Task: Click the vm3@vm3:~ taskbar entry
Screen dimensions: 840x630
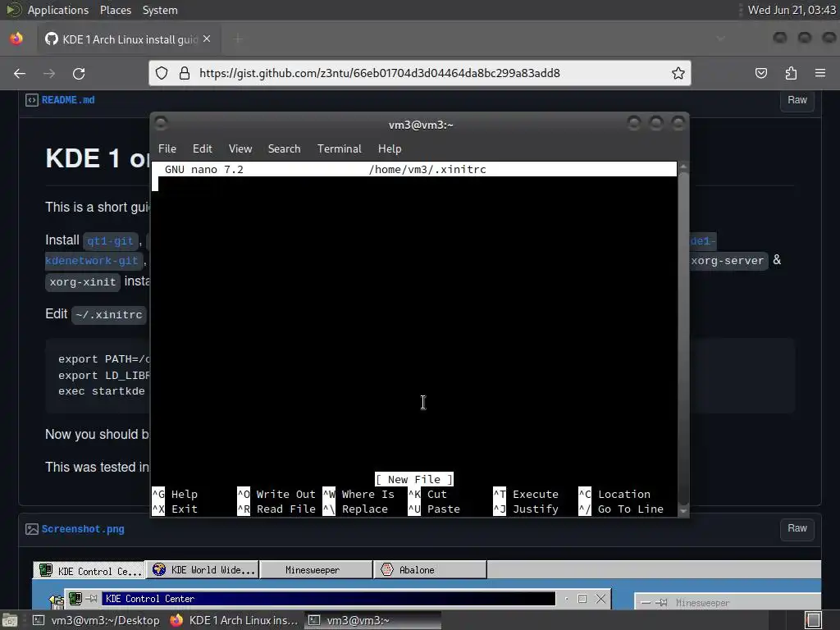Action: click(373, 620)
